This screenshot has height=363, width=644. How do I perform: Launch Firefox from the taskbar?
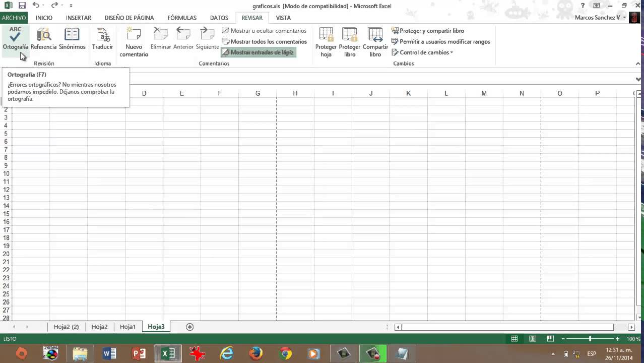click(x=256, y=353)
